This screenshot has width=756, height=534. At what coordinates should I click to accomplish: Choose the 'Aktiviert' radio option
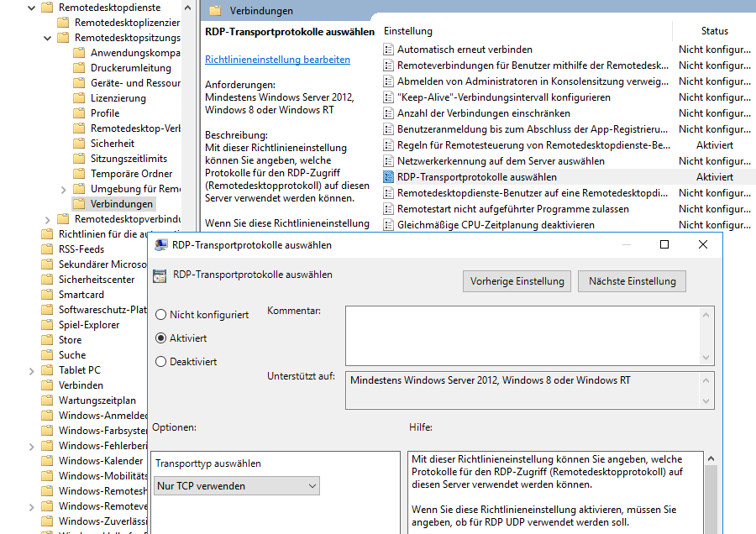coord(161,338)
